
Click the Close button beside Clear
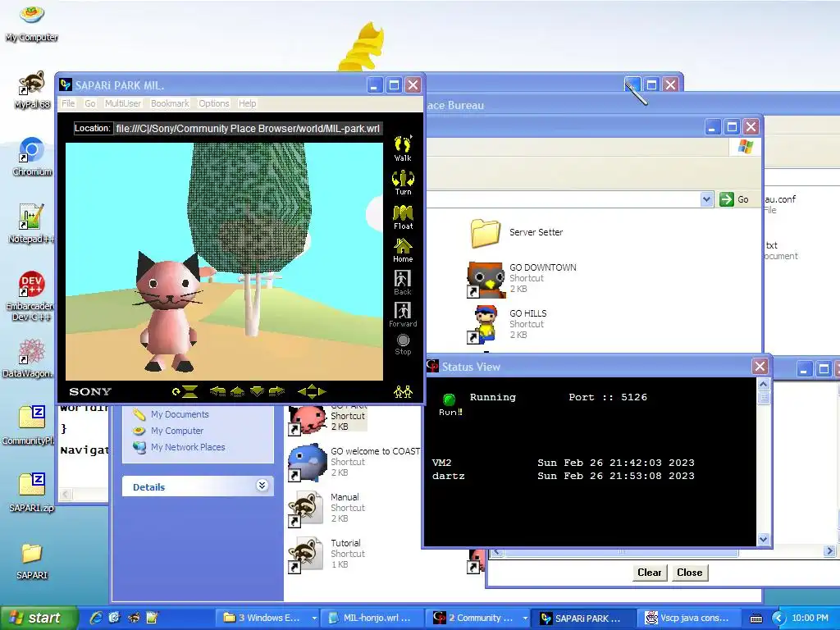pyautogui.click(x=689, y=572)
